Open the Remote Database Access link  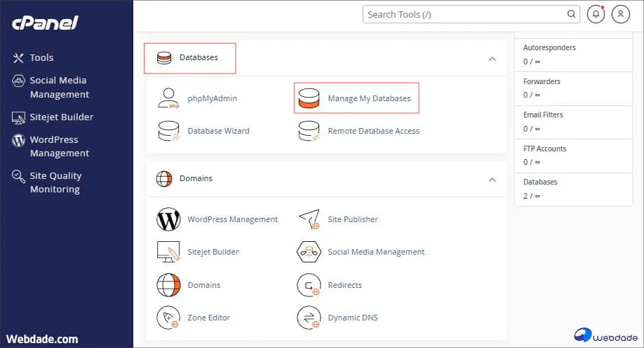point(374,131)
